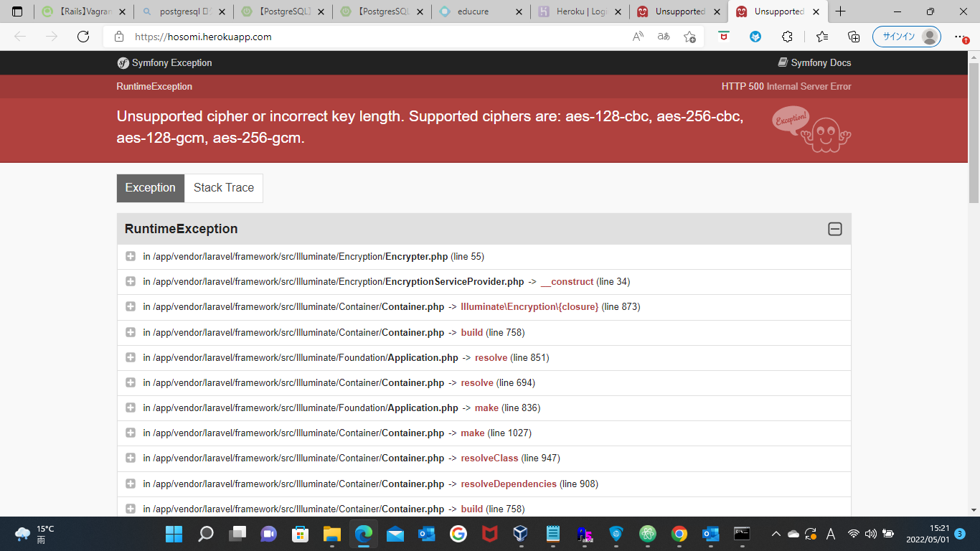Open McAfee from the taskbar
This screenshot has width=980, height=551.
489,534
